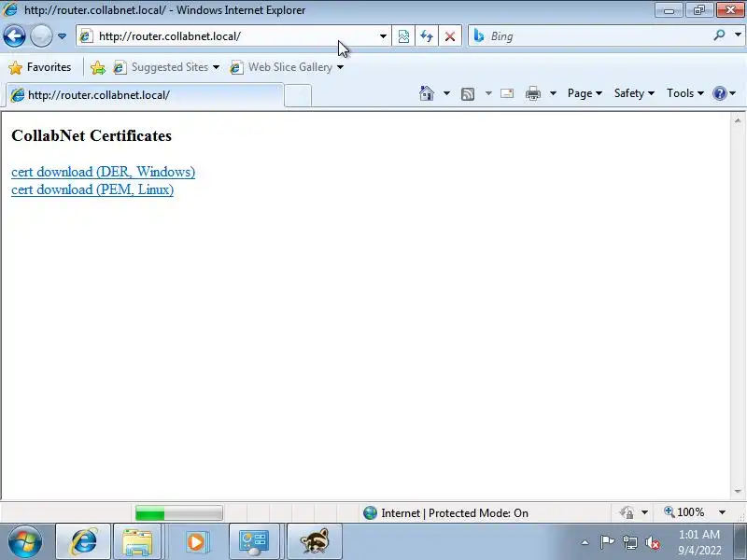Toggle the Compatibility View icon

[x=403, y=36]
